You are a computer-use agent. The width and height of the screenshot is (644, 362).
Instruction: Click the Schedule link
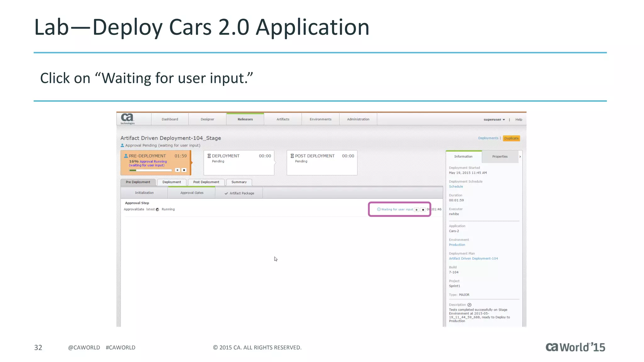tap(456, 186)
